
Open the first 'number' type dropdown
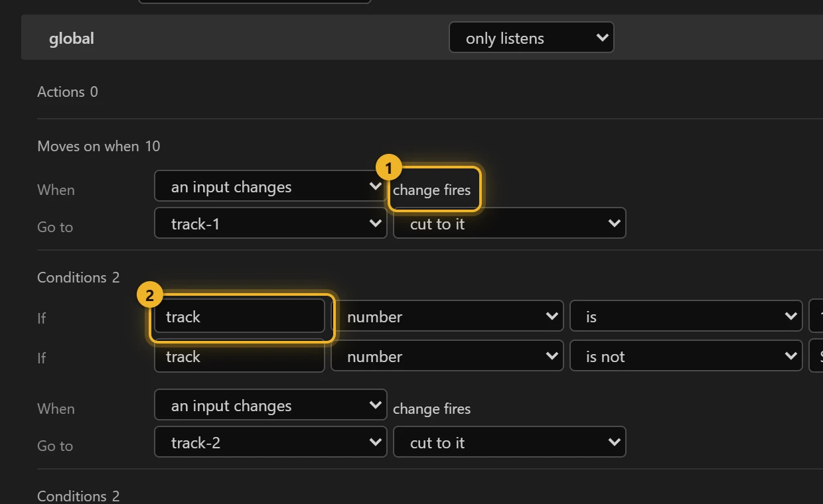(447, 316)
